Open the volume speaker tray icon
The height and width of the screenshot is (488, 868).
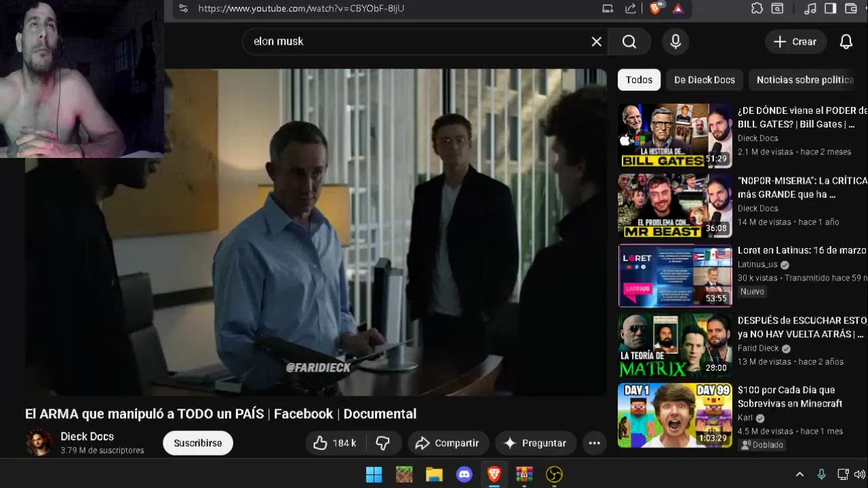tap(860, 474)
